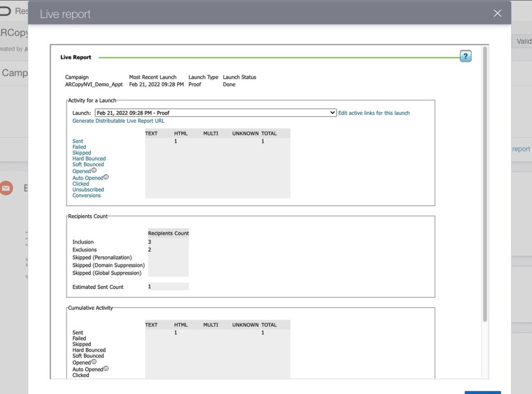Click the blue help question mark icon

(x=465, y=56)
